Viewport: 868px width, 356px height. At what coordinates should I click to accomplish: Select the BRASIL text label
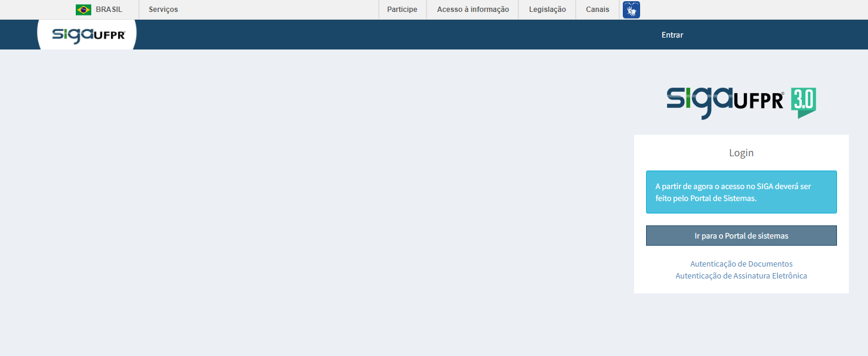109,10
